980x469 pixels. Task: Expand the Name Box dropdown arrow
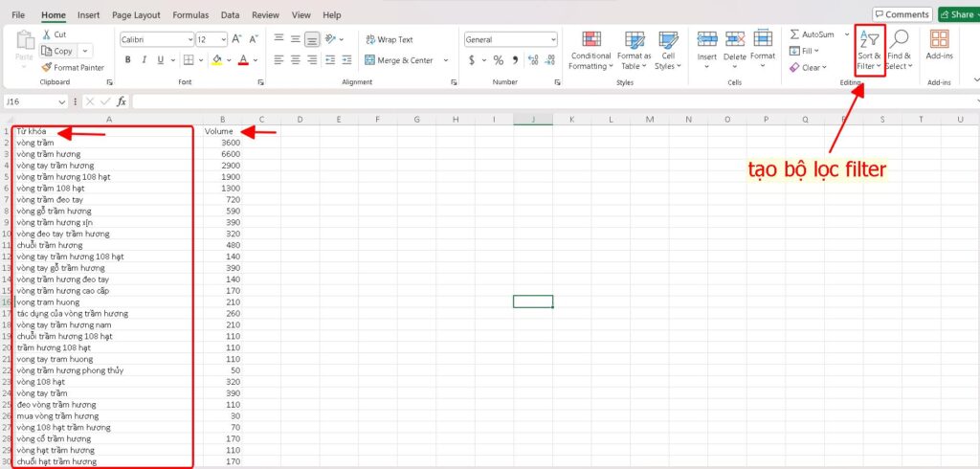click(x=62, y=101)
